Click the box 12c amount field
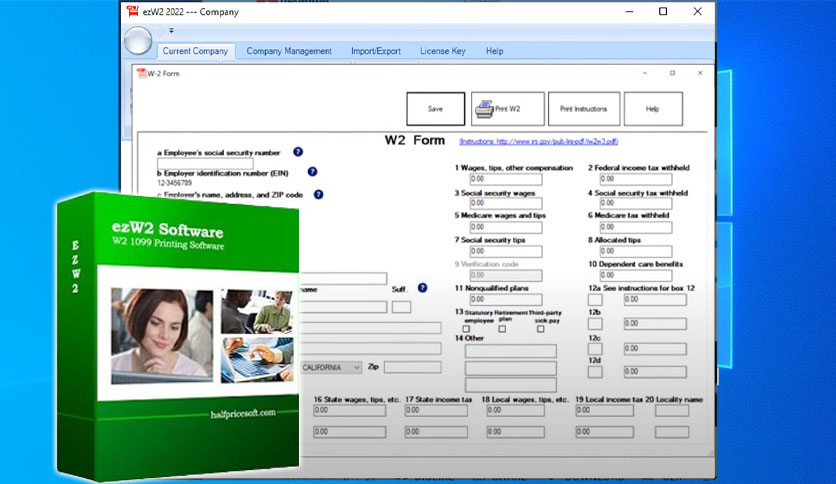This screenshot has width=836, height=484. point(655,349)
